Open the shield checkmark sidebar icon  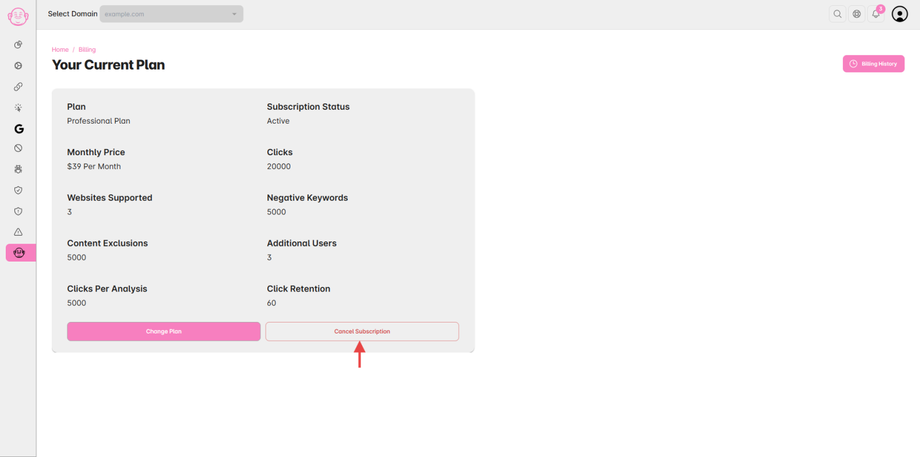[x=18, y=190]
